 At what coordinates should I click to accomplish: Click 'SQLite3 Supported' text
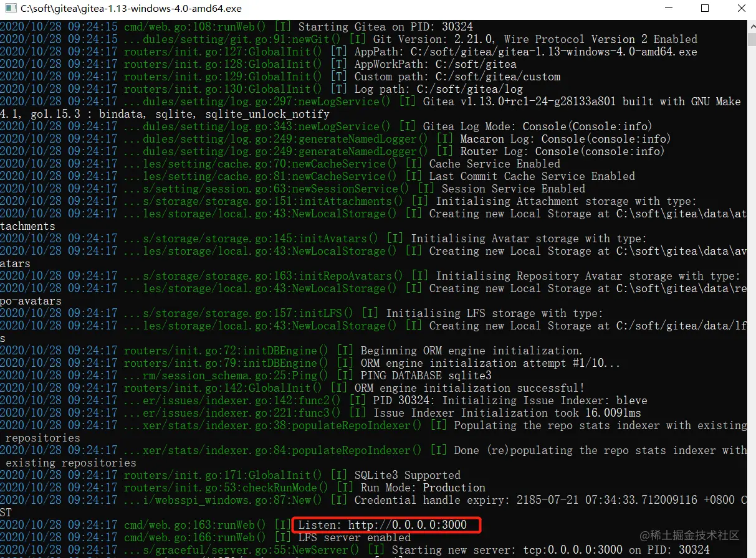(x=407, y=475)
